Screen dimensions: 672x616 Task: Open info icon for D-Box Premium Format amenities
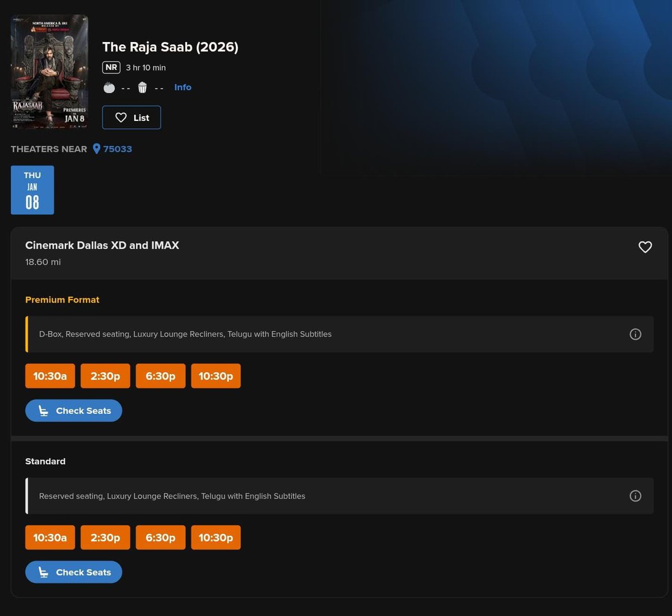pos(636,334)
